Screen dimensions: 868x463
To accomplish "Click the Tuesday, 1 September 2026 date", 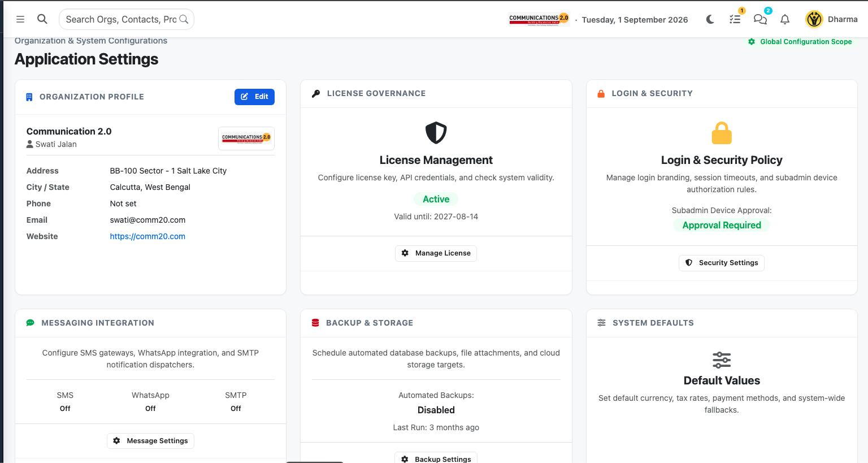I will [x=635, y=20].
